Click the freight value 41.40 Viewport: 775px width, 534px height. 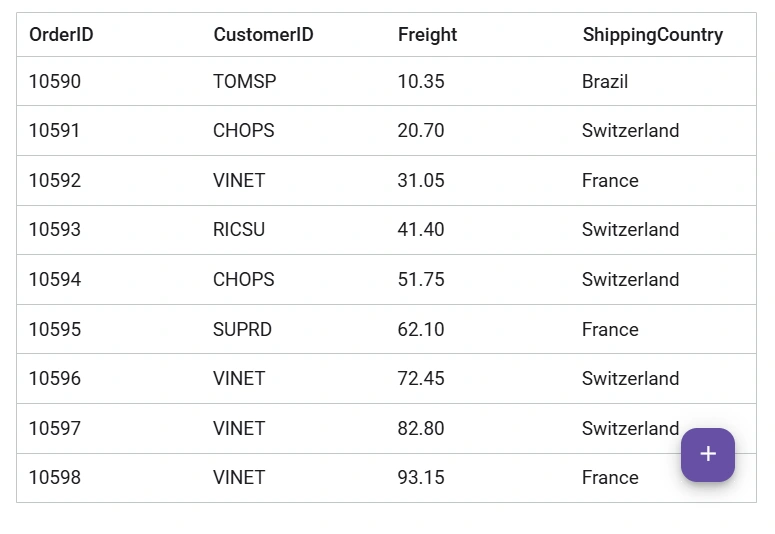tap(421, 230)
